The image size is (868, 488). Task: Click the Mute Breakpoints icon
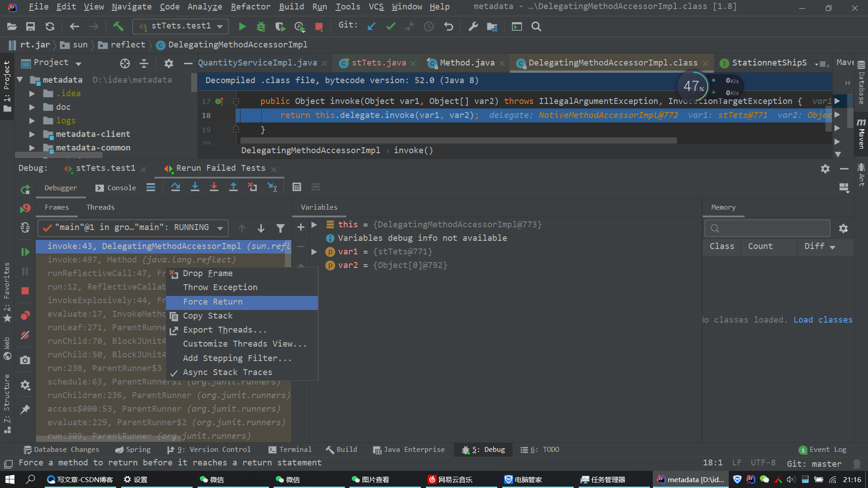(25, 335)
